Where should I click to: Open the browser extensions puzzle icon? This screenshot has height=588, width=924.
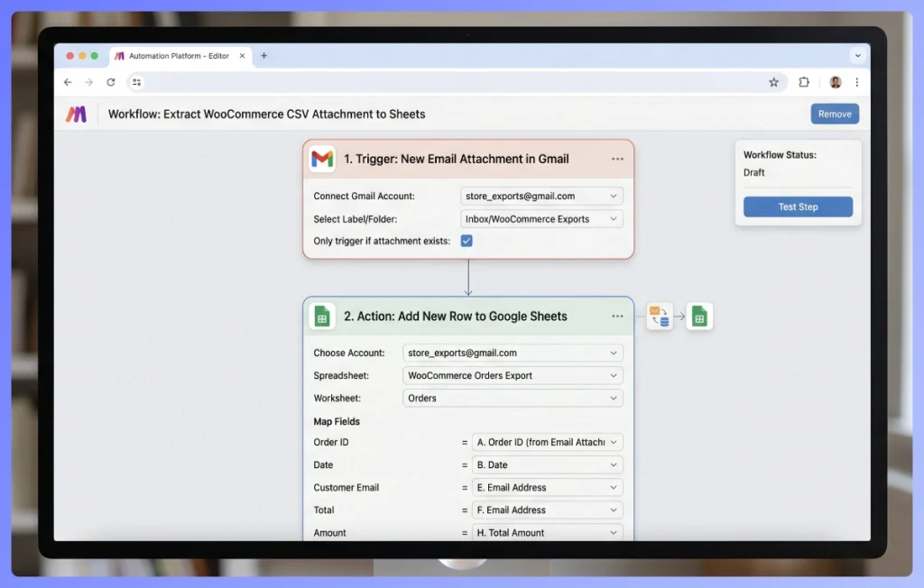tap(804, 82)
